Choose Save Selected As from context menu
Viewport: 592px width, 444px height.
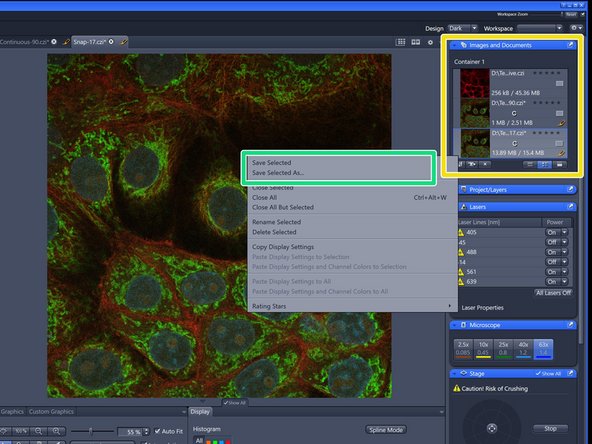[278, 173]
